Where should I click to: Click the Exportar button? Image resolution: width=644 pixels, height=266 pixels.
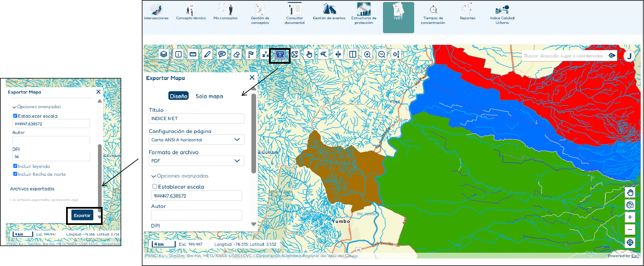click(82, 215)
